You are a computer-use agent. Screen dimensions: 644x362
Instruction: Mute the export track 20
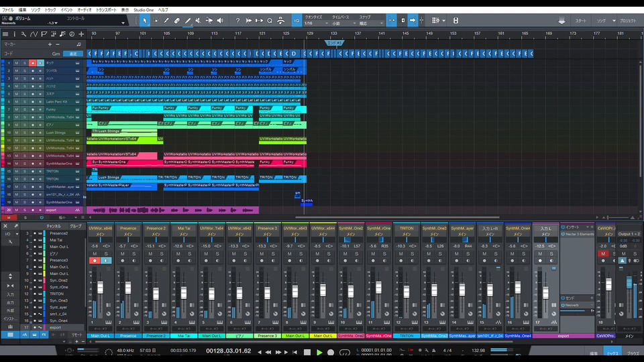click(x=16, y=210)
